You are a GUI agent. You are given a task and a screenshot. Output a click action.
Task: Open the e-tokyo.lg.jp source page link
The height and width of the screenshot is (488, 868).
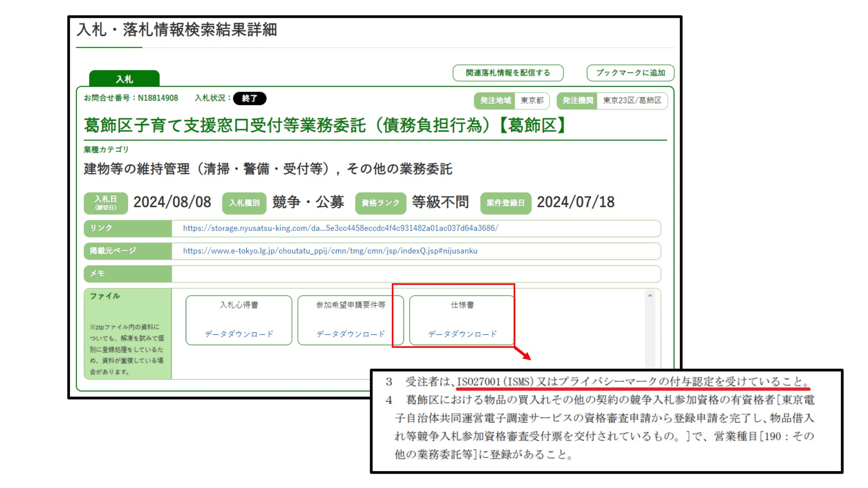(x=330, y=251)
